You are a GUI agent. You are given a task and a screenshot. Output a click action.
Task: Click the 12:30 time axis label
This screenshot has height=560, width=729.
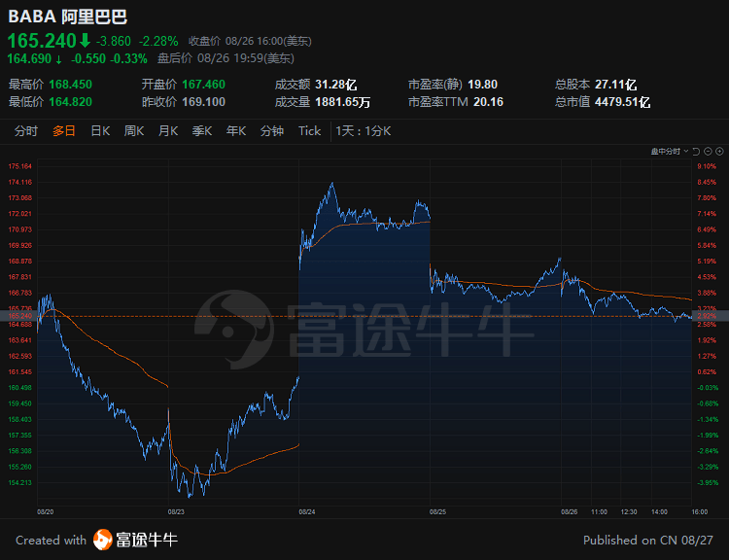point(629,511)
